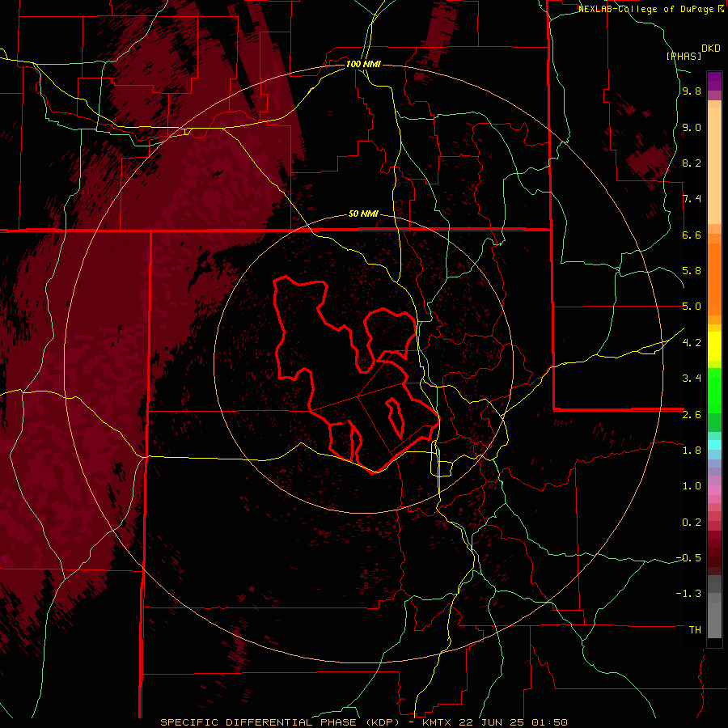Click the 8.2 scale value

coord(692,163)
